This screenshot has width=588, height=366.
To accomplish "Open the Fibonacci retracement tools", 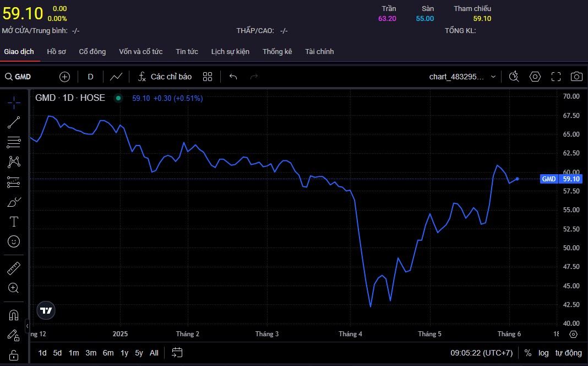I will (x=14, y=142).
